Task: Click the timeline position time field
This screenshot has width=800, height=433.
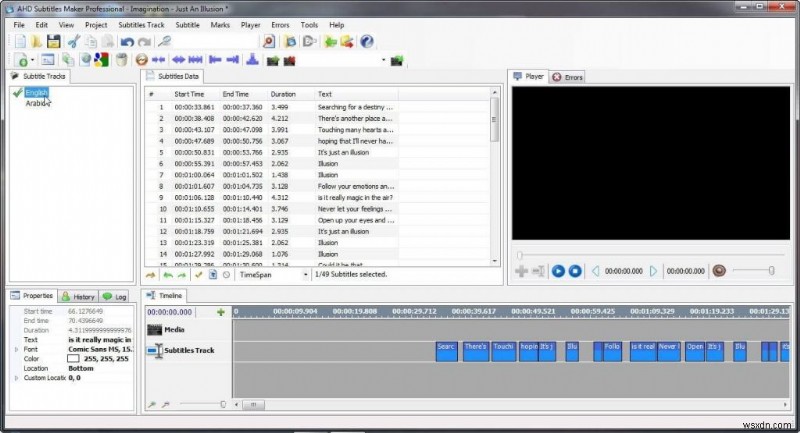Action: point(170,312)
